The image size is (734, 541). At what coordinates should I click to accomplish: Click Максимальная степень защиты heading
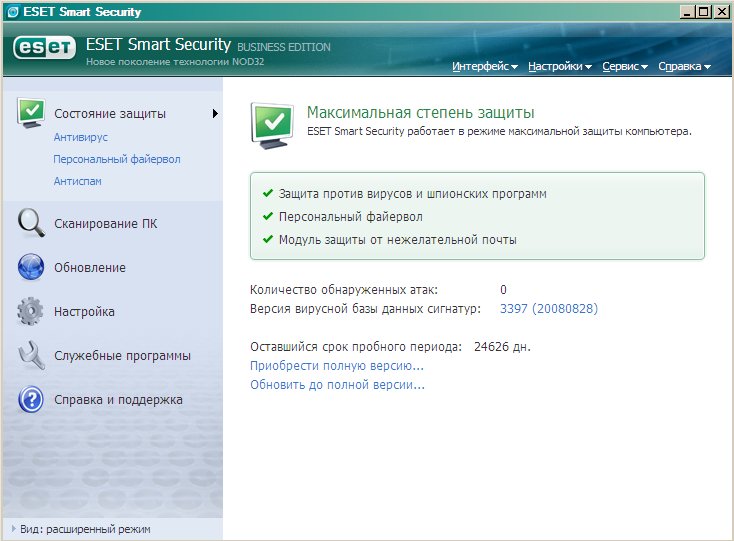(x=420, y=112)
